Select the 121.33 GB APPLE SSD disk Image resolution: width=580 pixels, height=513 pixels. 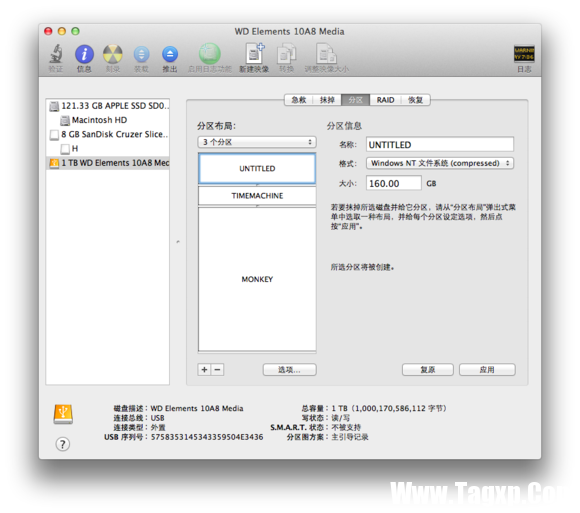point(108,106)
